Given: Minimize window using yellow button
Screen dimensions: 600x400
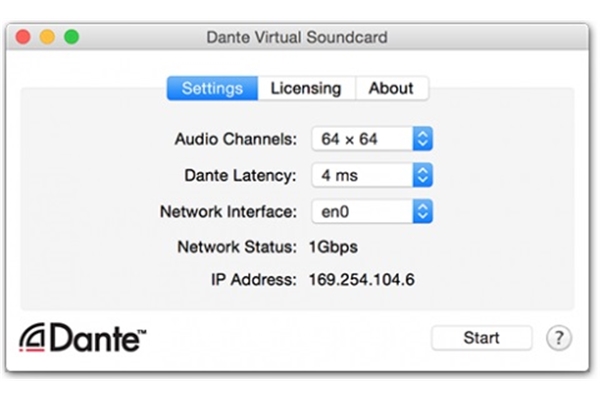Looking at the screenshot, I should [47, 37].
